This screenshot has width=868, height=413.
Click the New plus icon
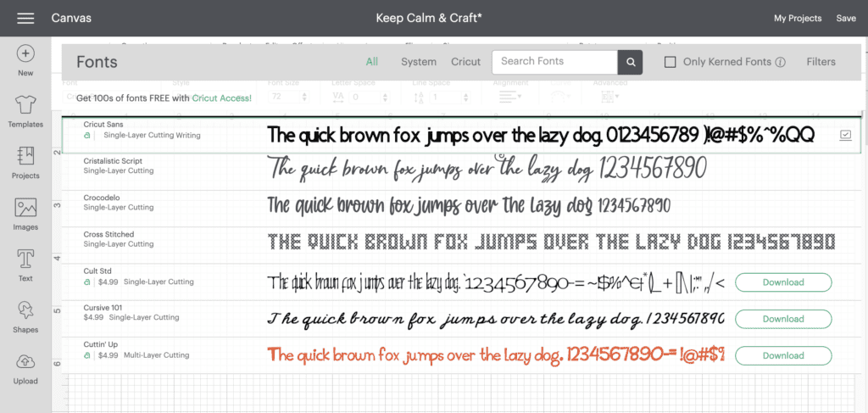[25, 53]
